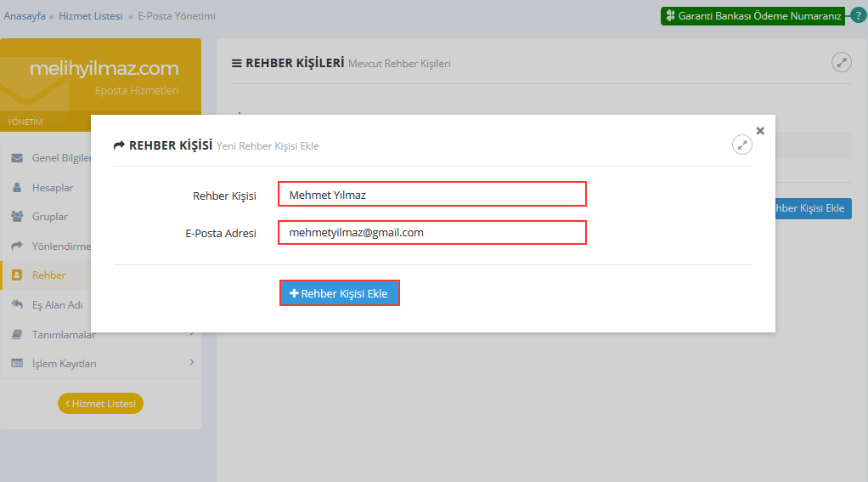Go back using the Hizmet Listesi button
Viewport: 868px width, 482px height.
pyautogui.click(x=100, y=404)
